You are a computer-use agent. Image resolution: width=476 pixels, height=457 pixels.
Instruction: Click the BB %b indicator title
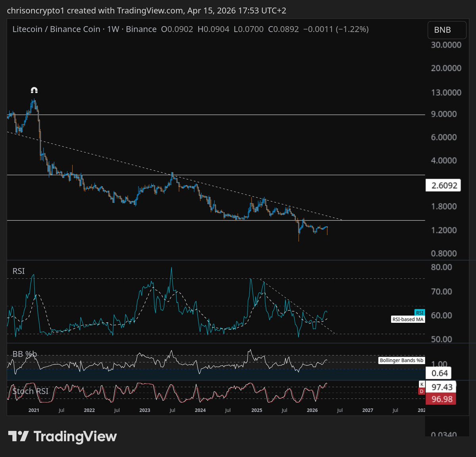point(25,354)
